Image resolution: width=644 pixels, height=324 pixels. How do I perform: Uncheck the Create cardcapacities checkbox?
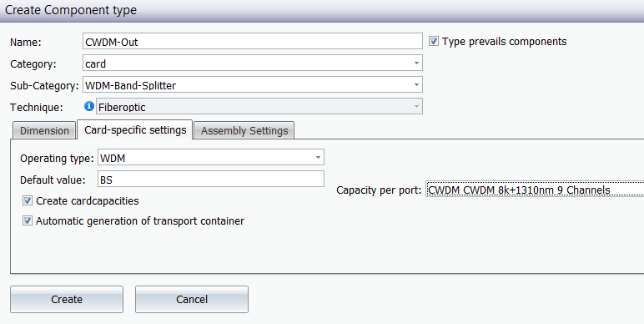pyautogui.click(x=28, y=200)
